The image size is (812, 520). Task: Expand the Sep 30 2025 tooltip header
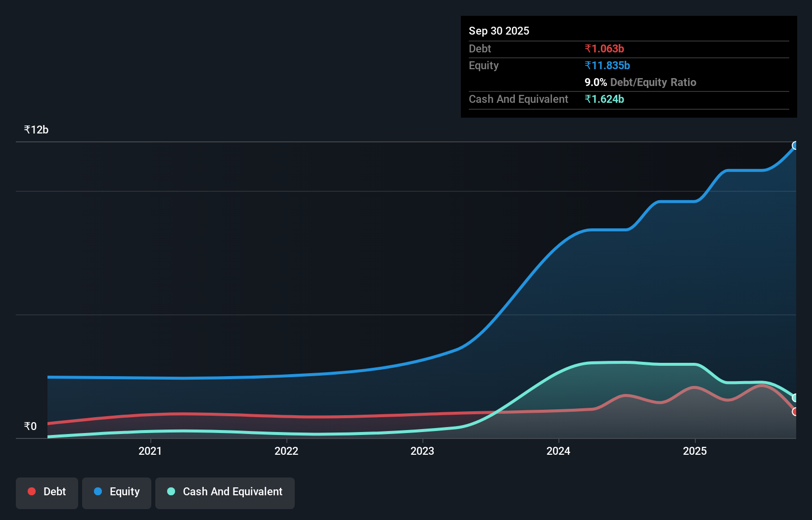(x=499, y=31)
